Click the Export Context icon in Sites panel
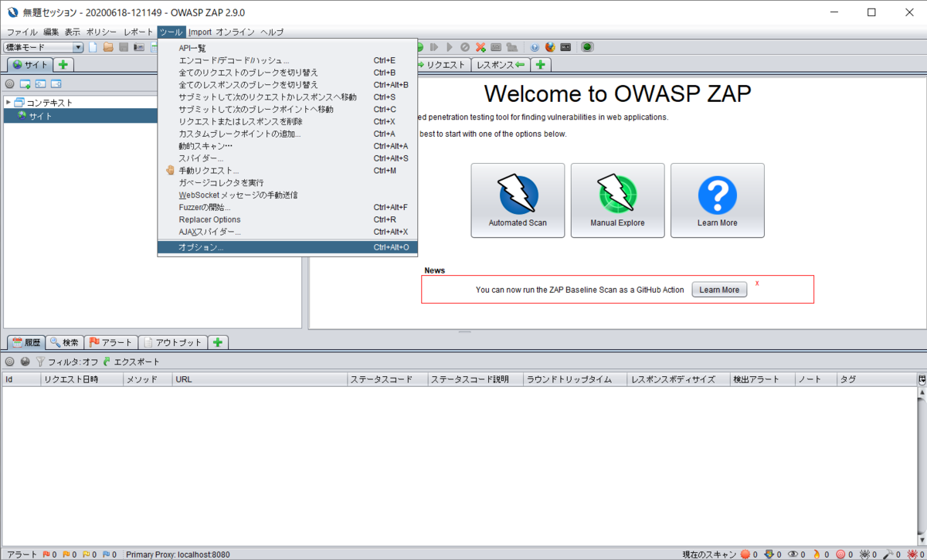 click(x=56, y=83)
